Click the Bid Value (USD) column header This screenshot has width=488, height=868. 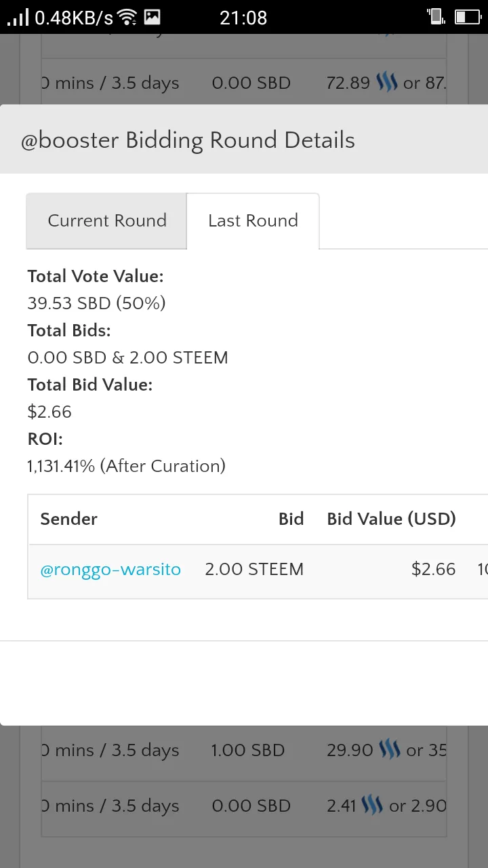pyautogui.click(x=391, y=519)
